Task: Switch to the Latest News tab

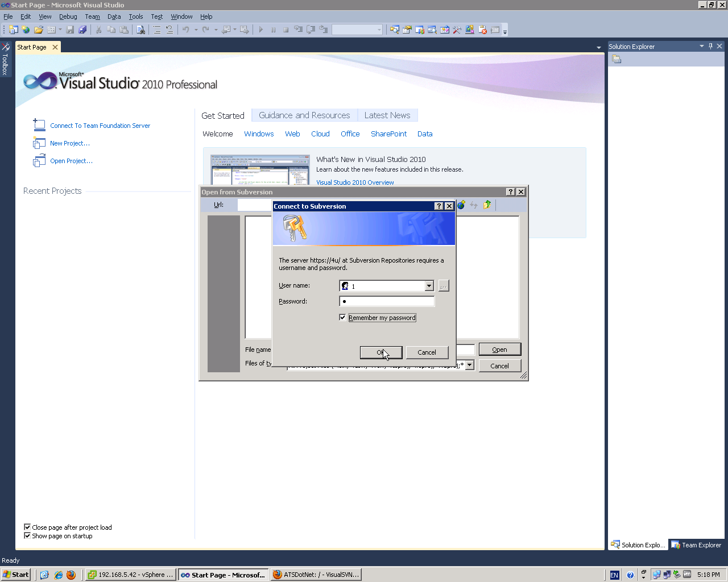Action: click(x=387, y=115)
